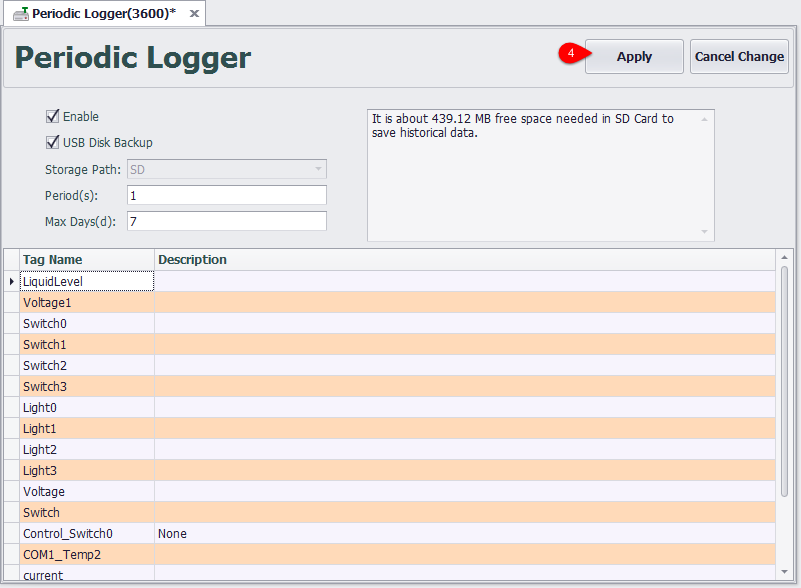Select the Periodic Logger(3600)* tab
801x588 pixels.
[x=103, y=14]
